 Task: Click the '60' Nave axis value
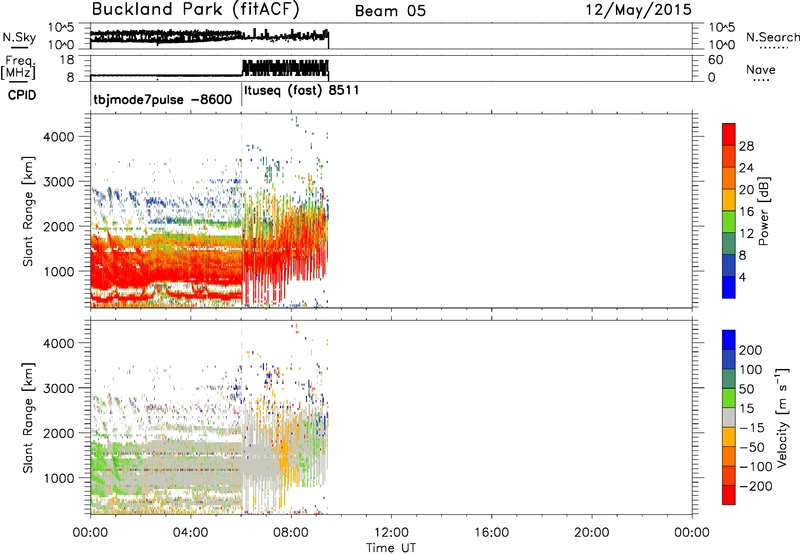coord(715,60)
